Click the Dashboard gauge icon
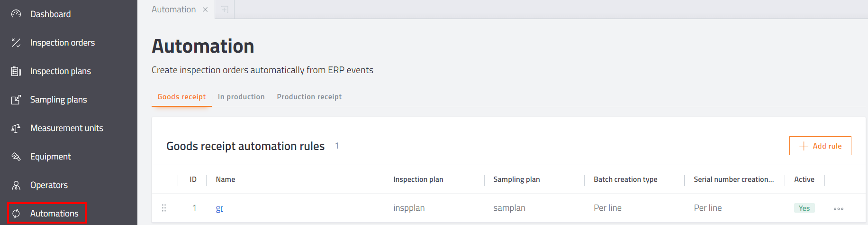Viewport: 868px width, 225px height. pyautogui.click(x=16, y=14)
